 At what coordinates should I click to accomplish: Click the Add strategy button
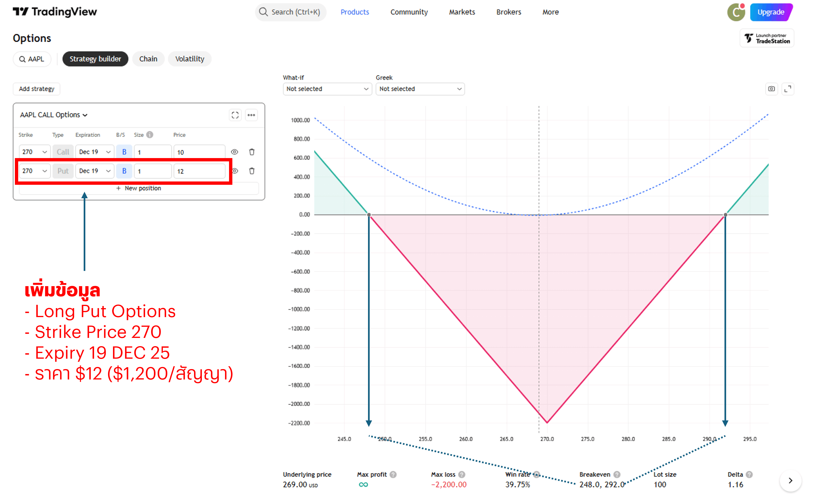[x=36, y=89]
